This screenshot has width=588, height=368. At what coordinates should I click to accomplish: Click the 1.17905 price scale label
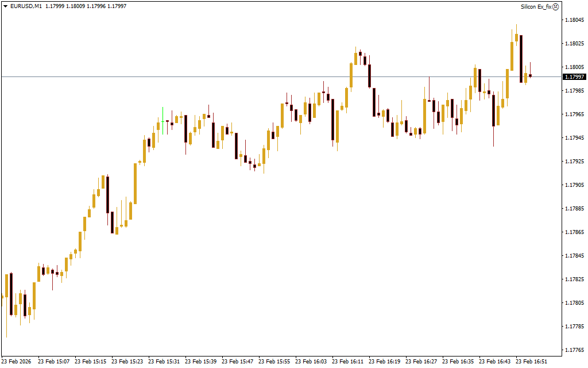click(574, 185)
